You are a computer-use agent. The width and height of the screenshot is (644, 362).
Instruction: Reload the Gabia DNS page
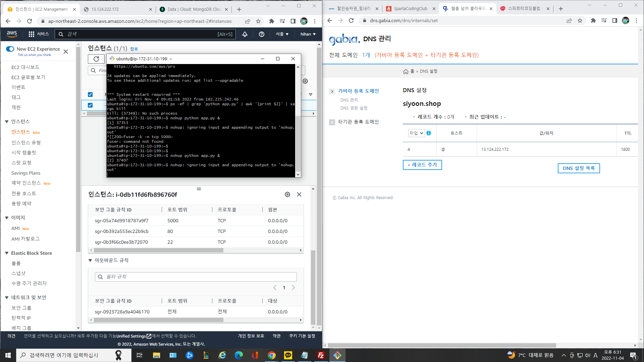click(x=351, y=20)
